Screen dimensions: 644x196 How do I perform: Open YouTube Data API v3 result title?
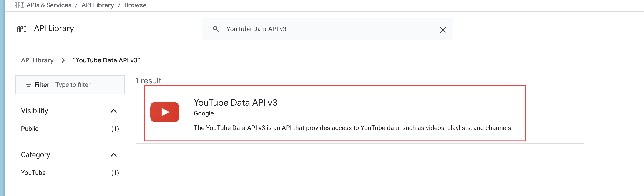click(x=235, y=103)
